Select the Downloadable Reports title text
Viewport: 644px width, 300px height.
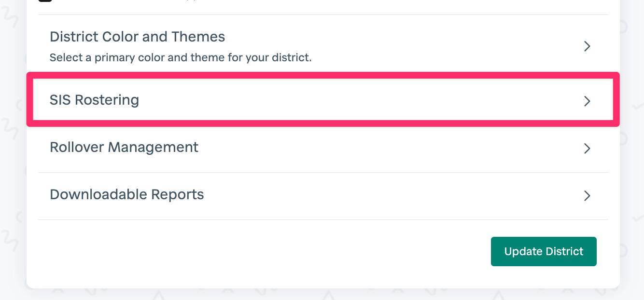coord(127,194)
